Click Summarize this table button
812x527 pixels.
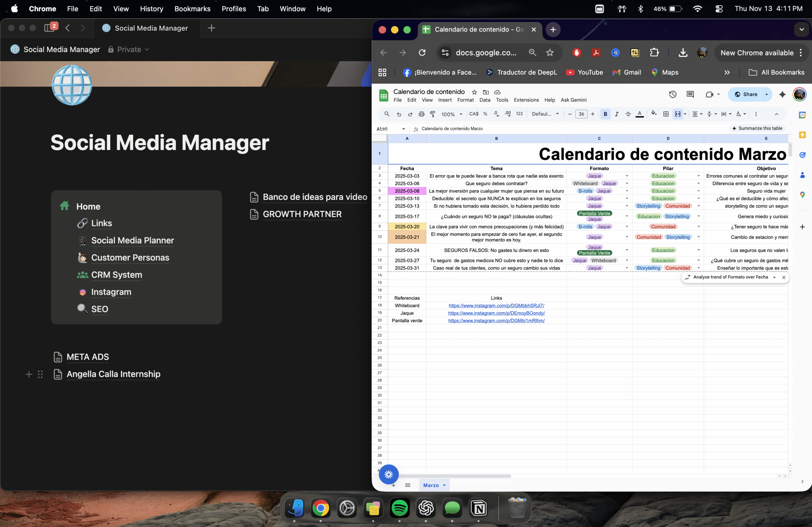[757, 129]
